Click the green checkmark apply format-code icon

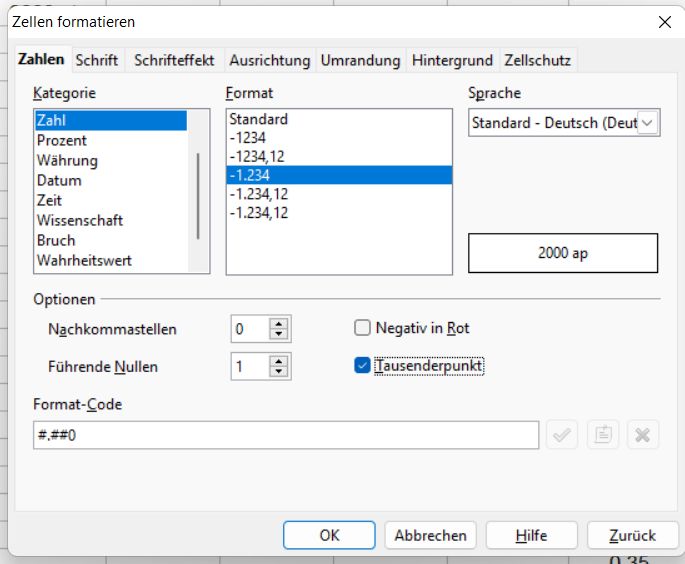[x=562, y=435]
